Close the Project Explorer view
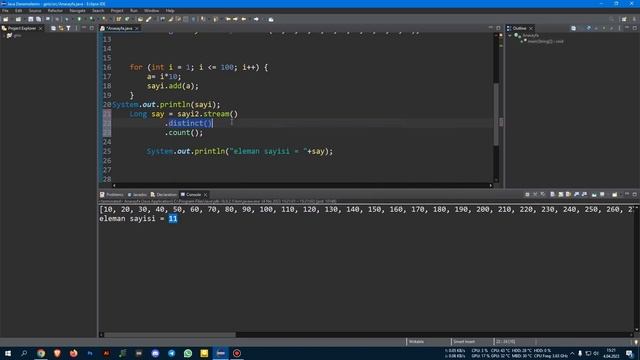 click(40, 28)
